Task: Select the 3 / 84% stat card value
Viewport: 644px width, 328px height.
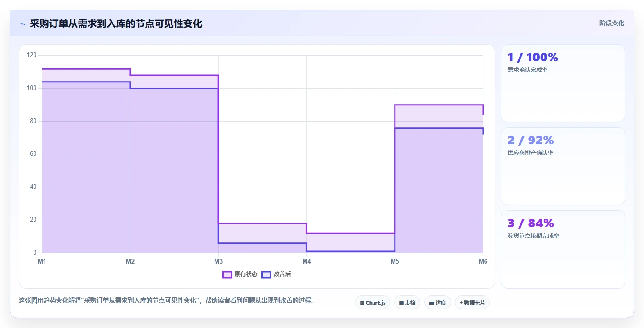Action: (x=530, y=223)
